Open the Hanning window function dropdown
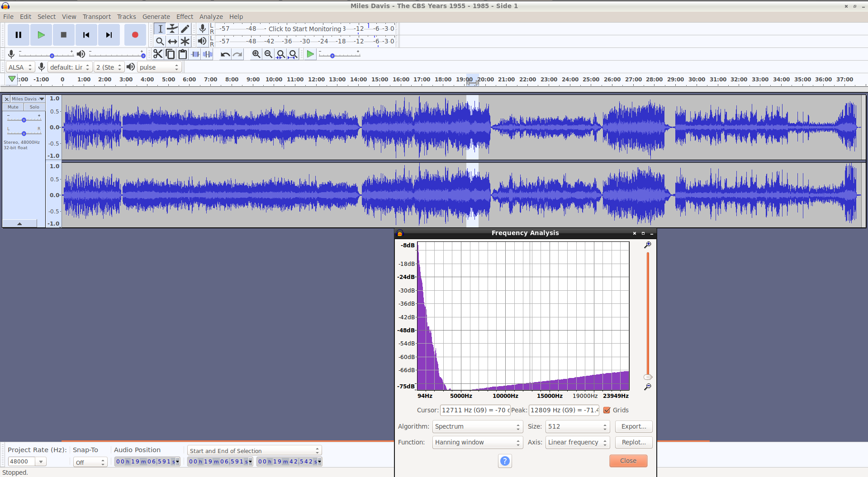This screenshot has height=477, width=868. point(477,442)
